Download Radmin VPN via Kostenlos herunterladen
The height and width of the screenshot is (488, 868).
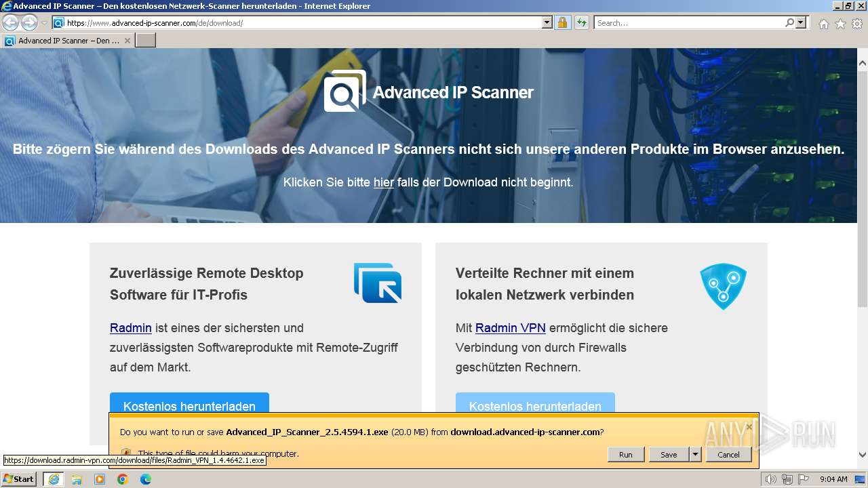535,404
